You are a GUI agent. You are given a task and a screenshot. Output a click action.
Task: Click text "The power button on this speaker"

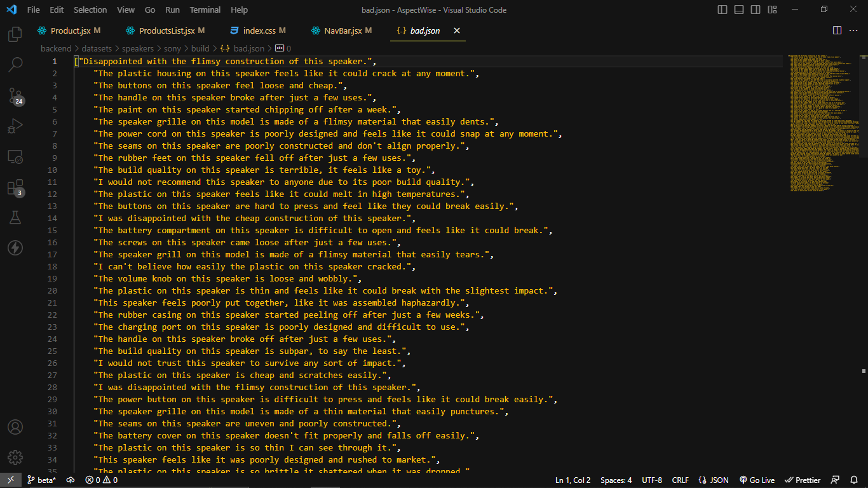[x=177, y=400]
